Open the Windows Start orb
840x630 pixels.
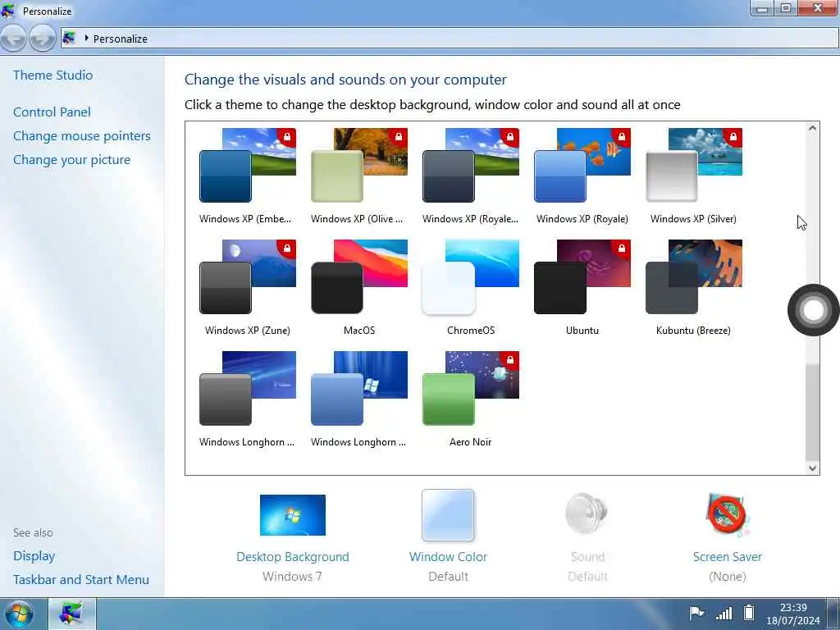click(x=20, y=614)
